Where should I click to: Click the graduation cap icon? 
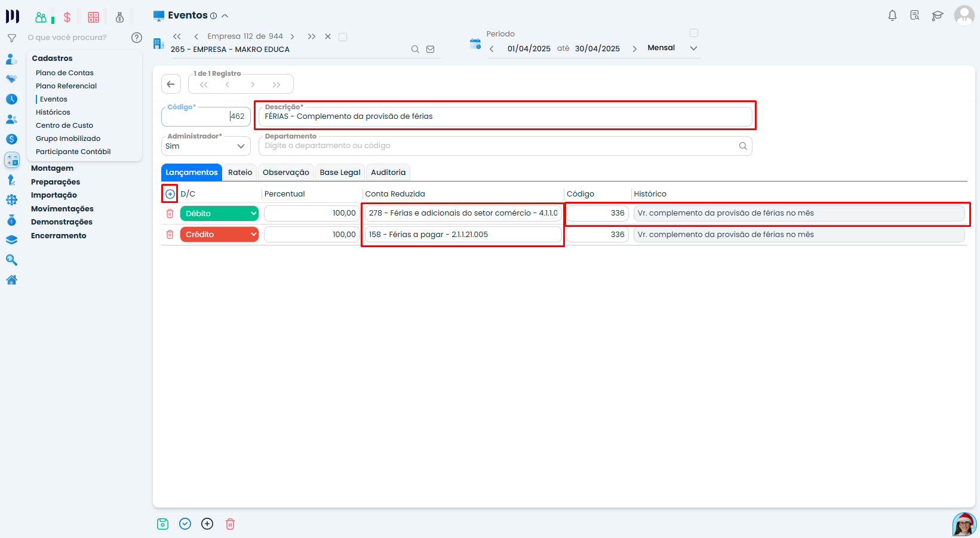coord(938,16)
